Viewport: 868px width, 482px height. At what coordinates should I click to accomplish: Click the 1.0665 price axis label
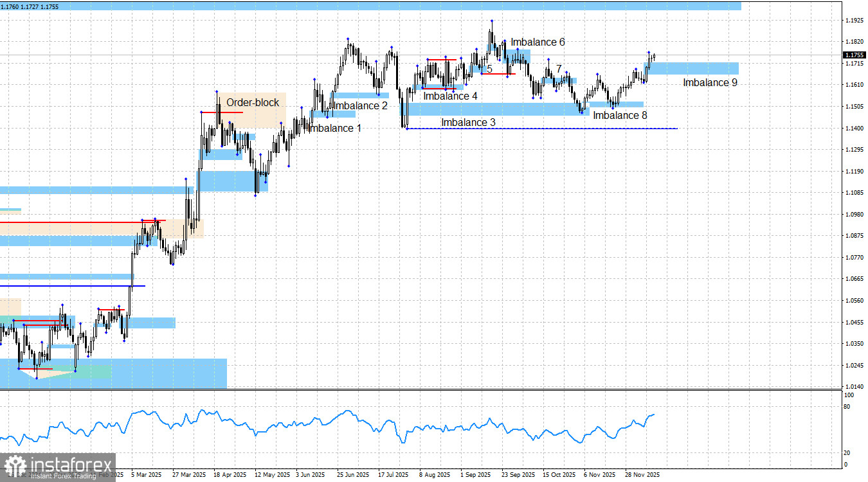coord(854,279)
